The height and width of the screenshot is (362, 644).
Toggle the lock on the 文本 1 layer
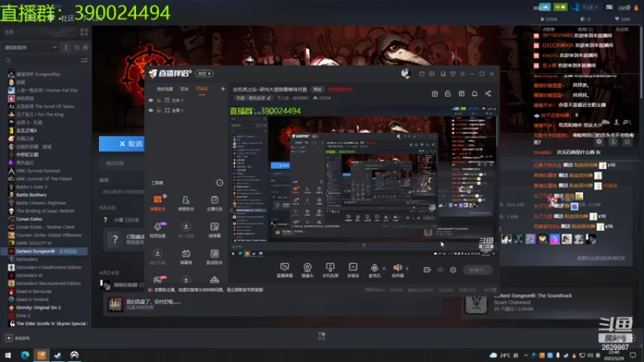tap(159, 100)
